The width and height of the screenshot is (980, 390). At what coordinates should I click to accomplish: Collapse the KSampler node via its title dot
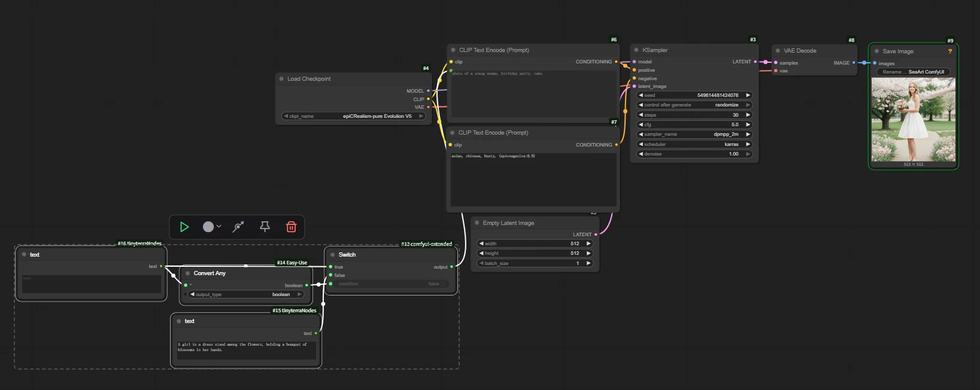pyautogui.click(x=636, y=50)
